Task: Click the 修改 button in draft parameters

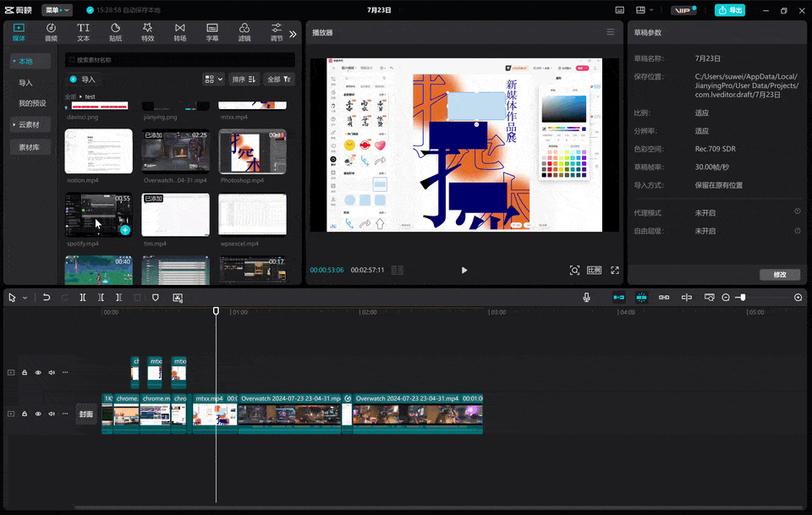Action: click(779, 274)
